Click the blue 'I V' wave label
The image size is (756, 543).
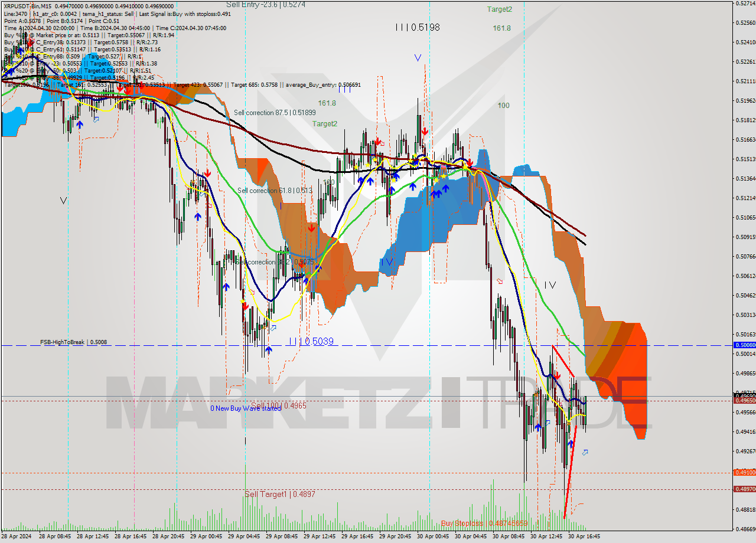click(x=387, y=261)
